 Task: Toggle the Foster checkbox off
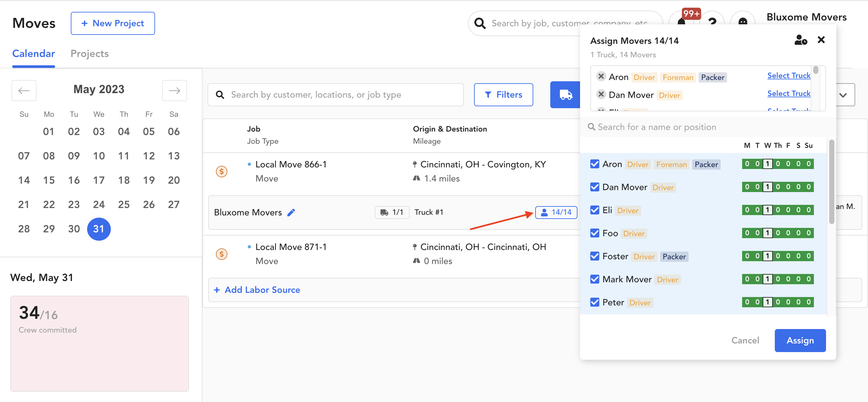click(x=595, y=256)
